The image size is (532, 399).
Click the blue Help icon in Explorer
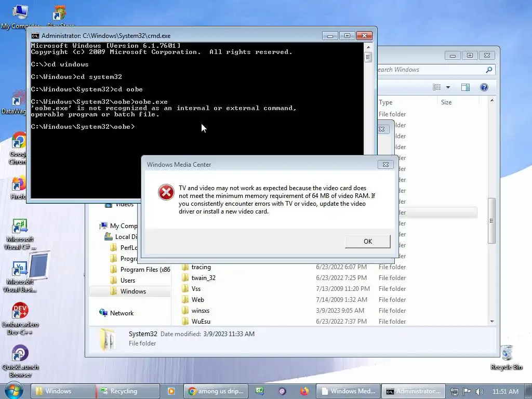(x=484, y=87)
